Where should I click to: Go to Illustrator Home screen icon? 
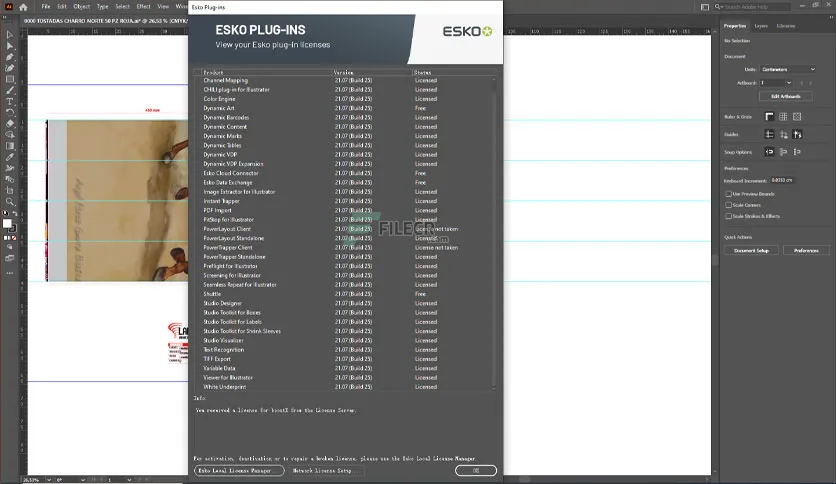click(23, 7)
